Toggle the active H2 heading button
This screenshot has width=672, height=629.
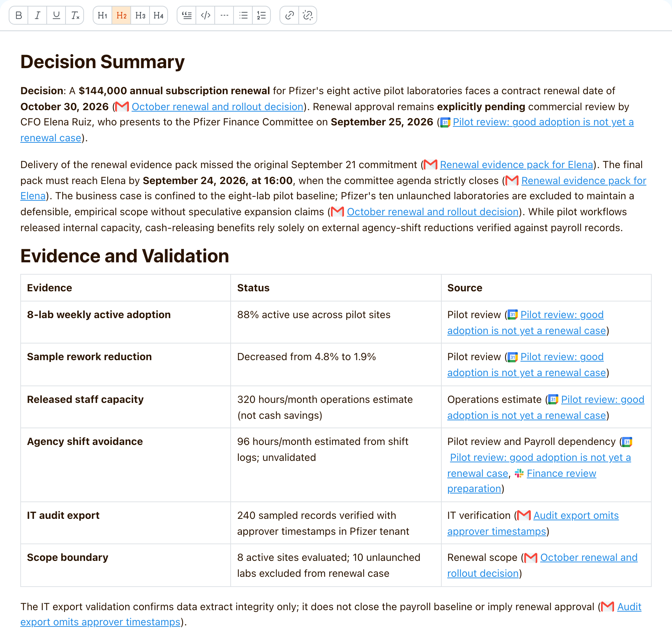[x=121, y=15]
